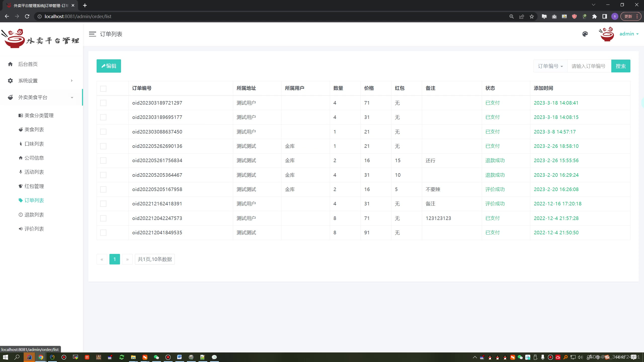Open the 口味列表 section
The width and height of the screenshot is (644, 362).
(34, 144)
